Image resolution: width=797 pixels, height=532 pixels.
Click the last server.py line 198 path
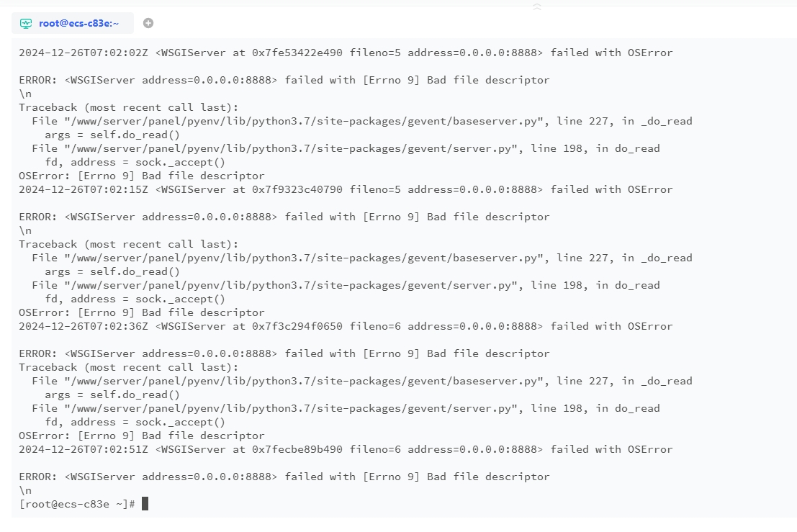click(346, 408)
